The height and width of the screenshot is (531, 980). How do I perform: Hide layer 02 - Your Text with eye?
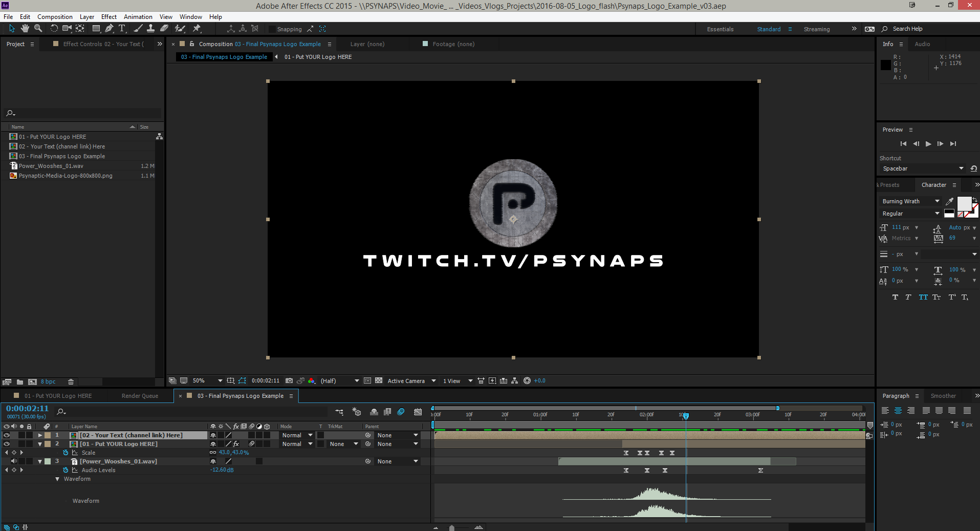pyautogui.click(x=7, y=435)
